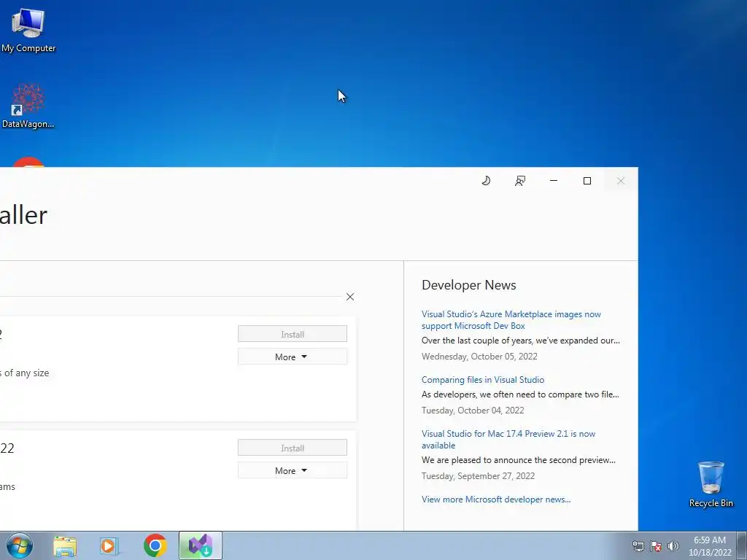Dismiss the notification bar with X
Screen dimensions: 747x560
point(350,297)
